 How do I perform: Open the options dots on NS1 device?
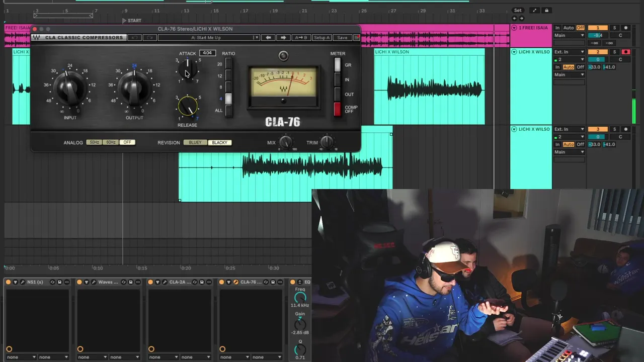(x=66, y=282)
